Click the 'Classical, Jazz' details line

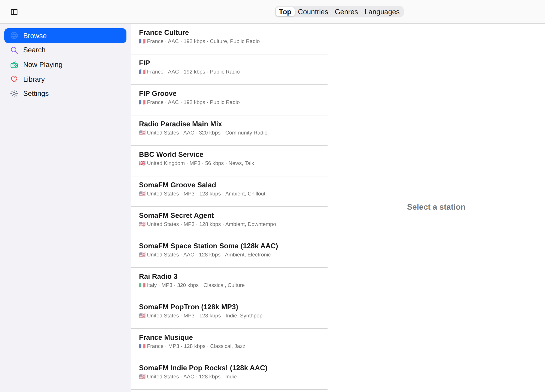tap(192, 346)
